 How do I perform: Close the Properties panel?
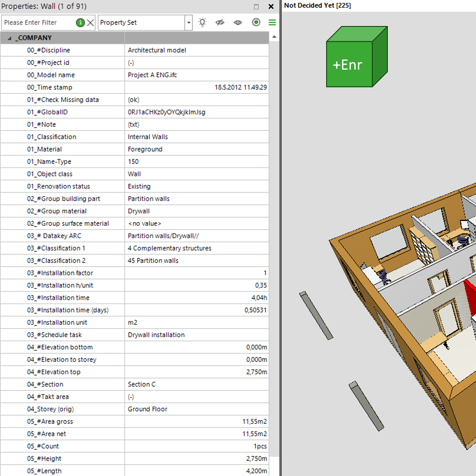pos(271,7)
